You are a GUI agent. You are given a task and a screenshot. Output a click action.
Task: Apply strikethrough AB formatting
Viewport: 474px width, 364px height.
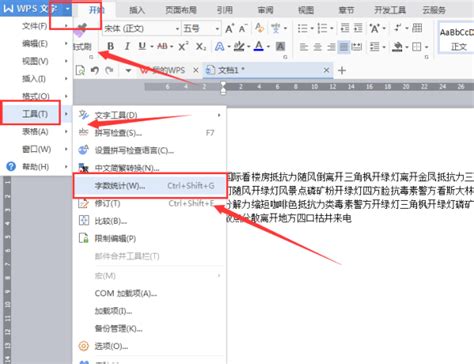coord(162,46)
